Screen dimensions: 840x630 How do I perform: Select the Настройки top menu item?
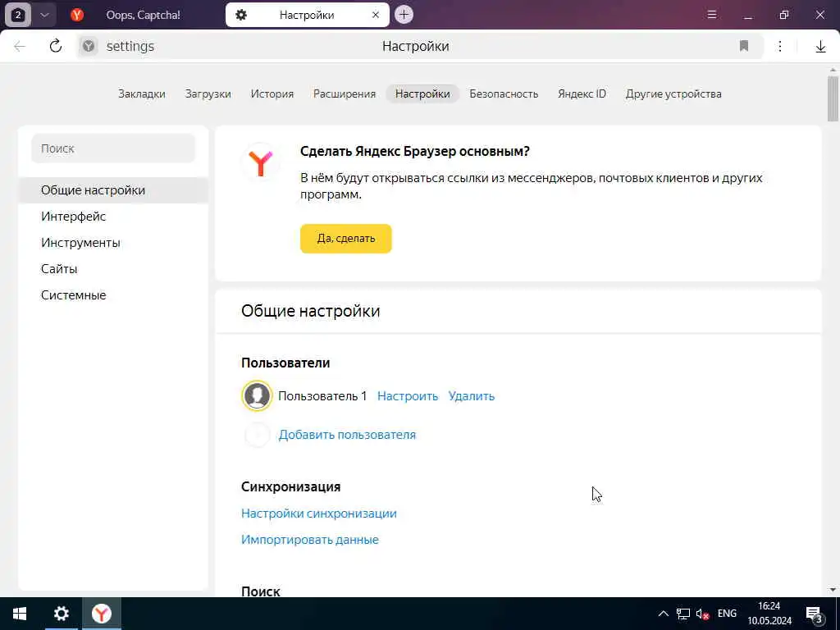click(x=422, y=94)
